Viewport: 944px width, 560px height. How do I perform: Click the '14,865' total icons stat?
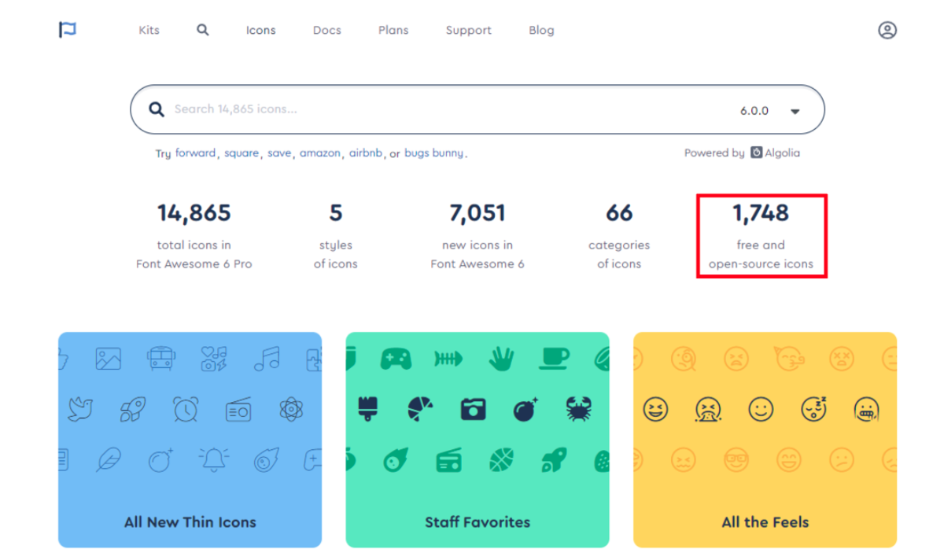pos(194,212)
